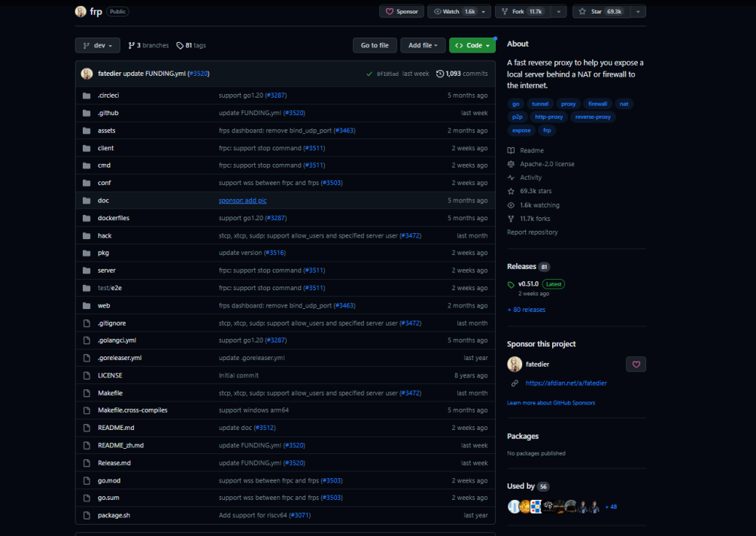The width and height of the screenshot is (756, 536).
Task: Open the Add file dropdown
Action: (x=423, y=45)
